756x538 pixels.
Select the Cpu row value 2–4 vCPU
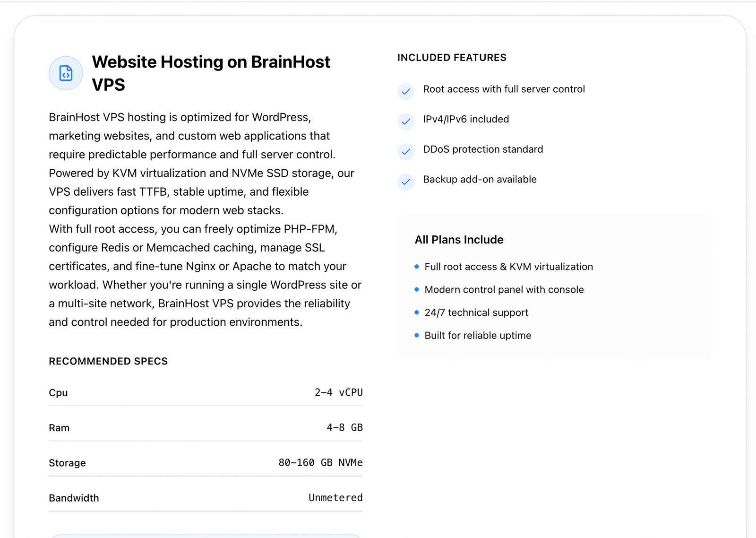[339, 392]
